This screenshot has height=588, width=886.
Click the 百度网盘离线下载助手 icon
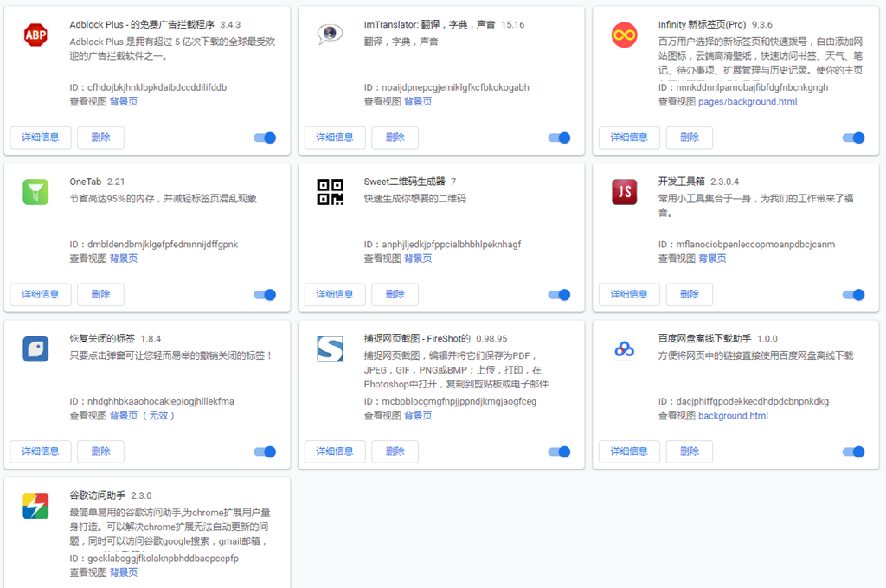625,349
